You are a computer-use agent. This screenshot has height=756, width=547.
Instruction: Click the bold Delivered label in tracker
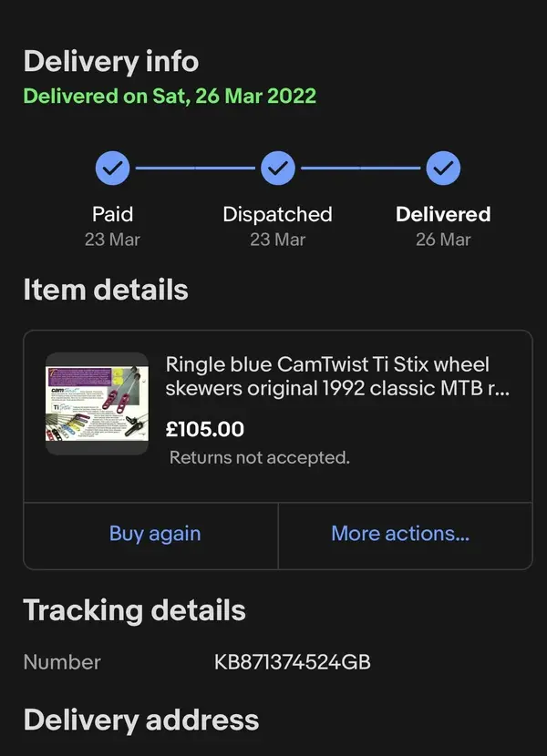pyautogui.click(x=443, y=214)
